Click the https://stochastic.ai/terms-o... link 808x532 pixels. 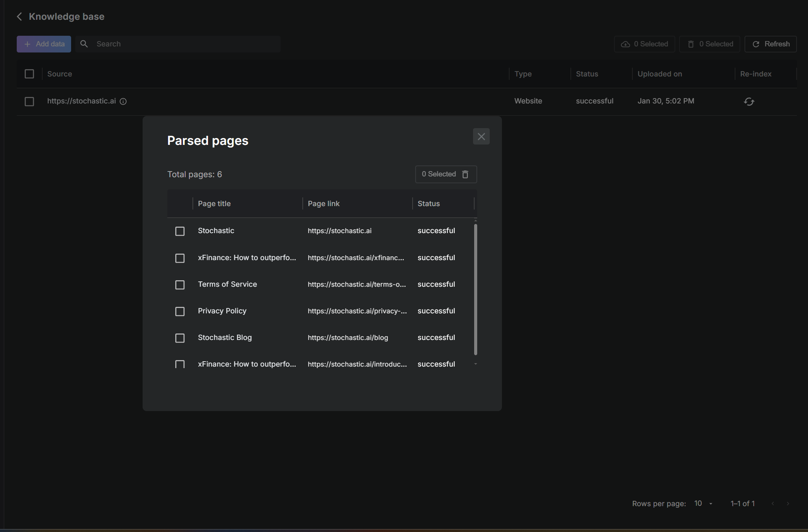[x=357, y=284]
